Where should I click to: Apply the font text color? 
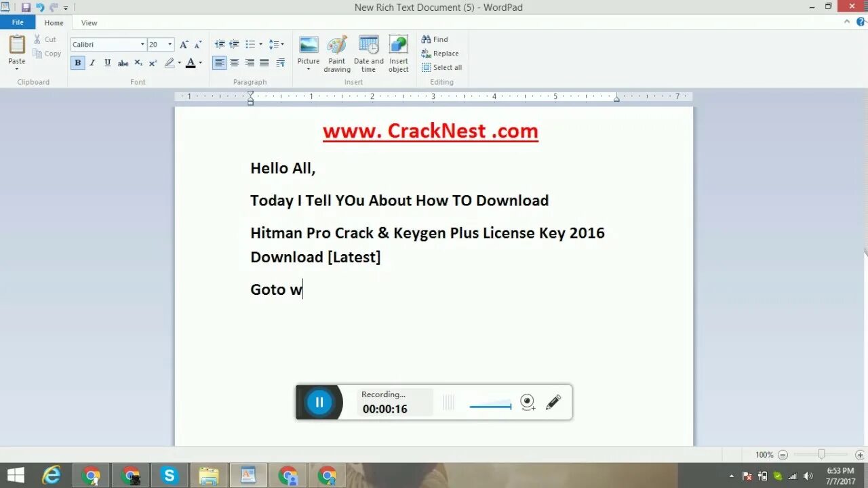tap(191, 63)
